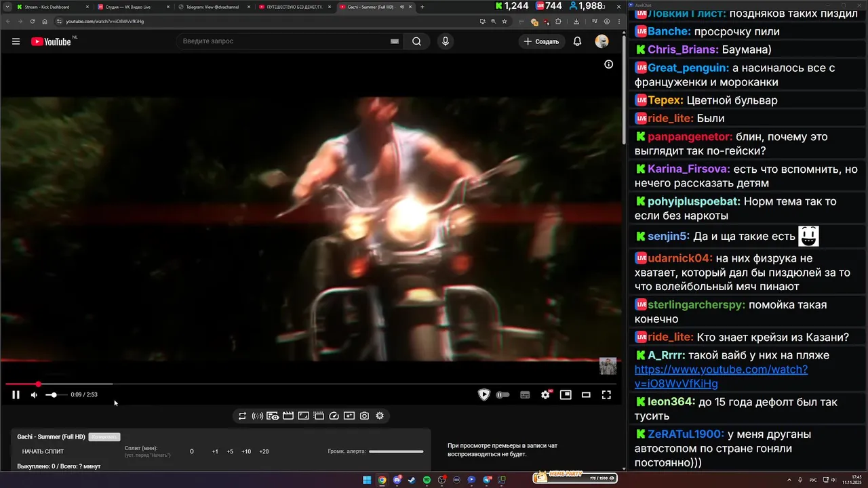The width and height of the screenshot is (868, 488).
Task: Toggle the loop video button
Action: click(x=242, y=415)
